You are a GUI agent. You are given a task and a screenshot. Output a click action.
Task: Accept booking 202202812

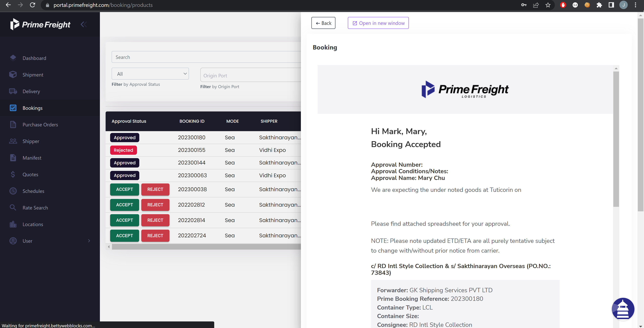click(x=125, y=205)
